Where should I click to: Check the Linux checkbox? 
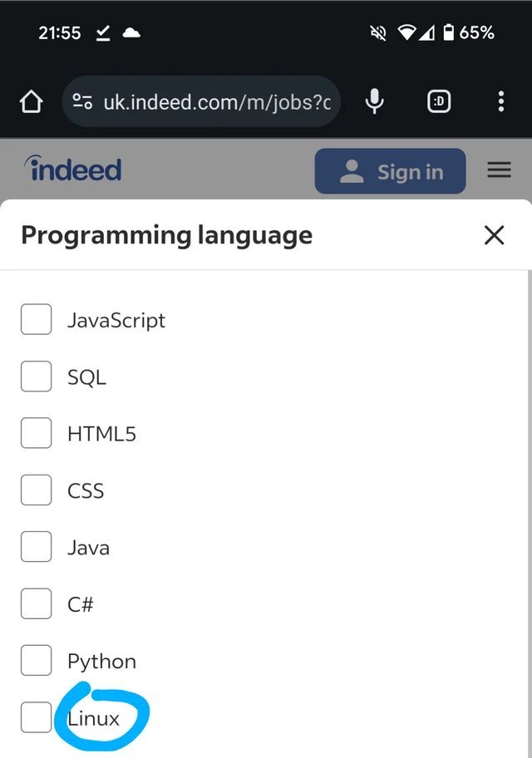(x=36, y=717)
